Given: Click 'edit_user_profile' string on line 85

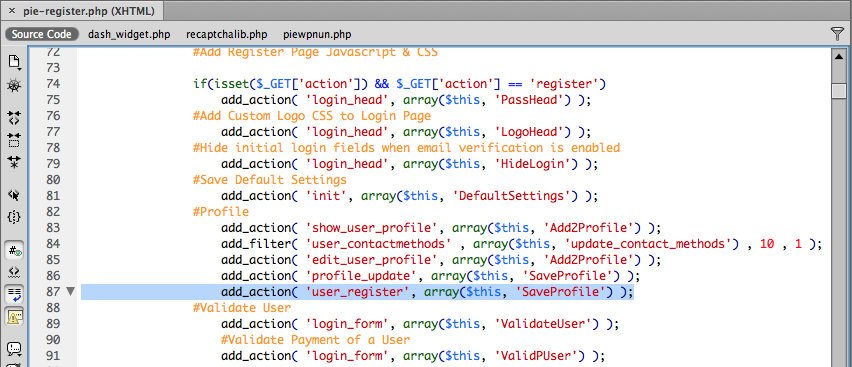Looking at the screenshot, I should (372, 260).
